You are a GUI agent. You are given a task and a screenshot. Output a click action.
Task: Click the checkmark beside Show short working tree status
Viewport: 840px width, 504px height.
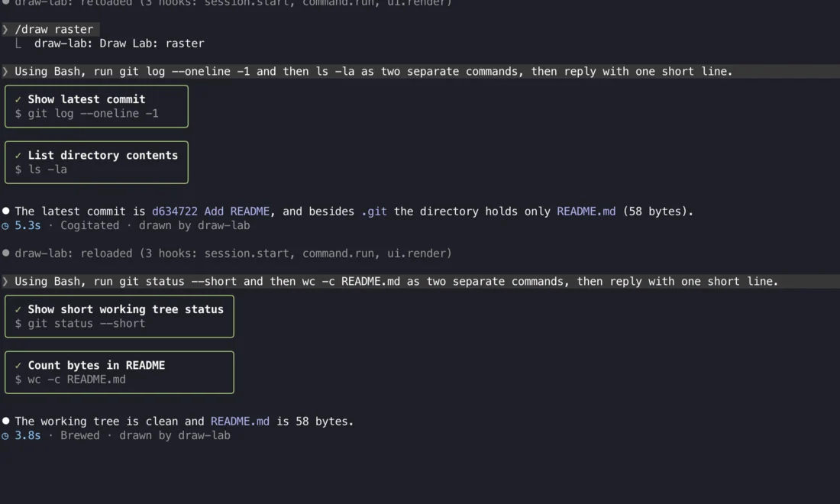18,309
